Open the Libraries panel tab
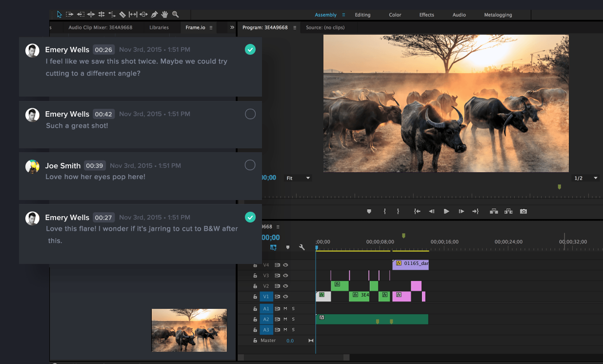 tap(159, 27)
